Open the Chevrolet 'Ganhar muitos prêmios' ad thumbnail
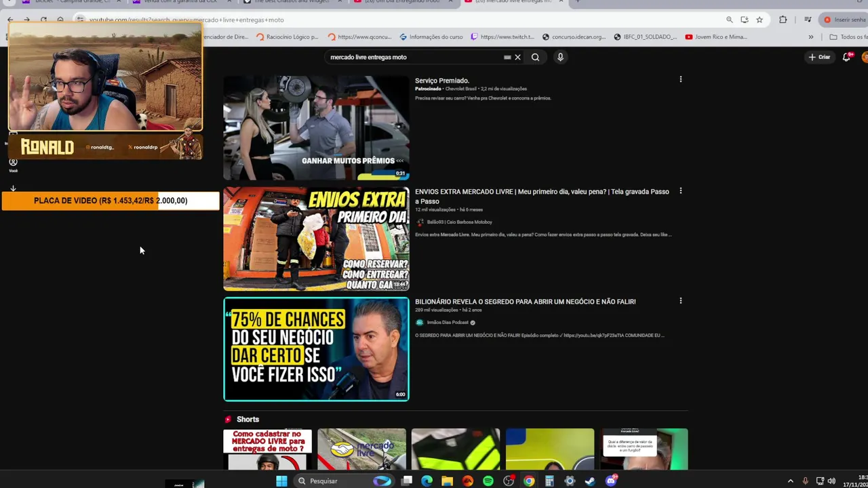The width and height of the screenshot is (868, 488). pyautogui.click(x=316, y=127)
